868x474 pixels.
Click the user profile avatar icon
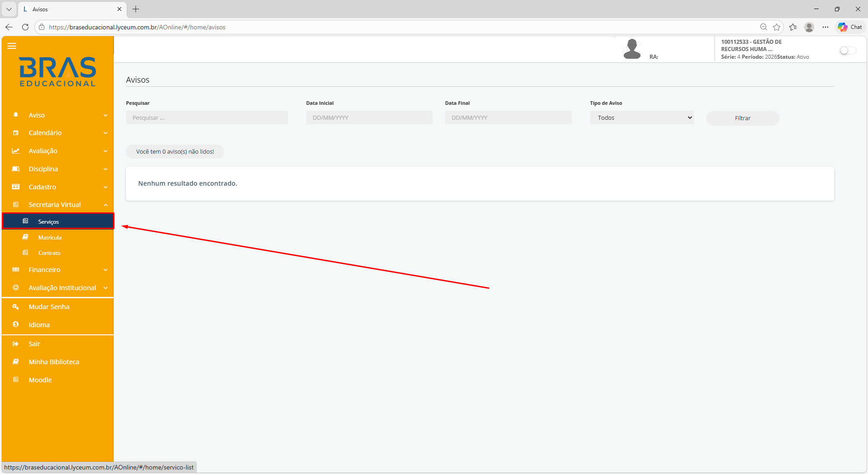632,49
